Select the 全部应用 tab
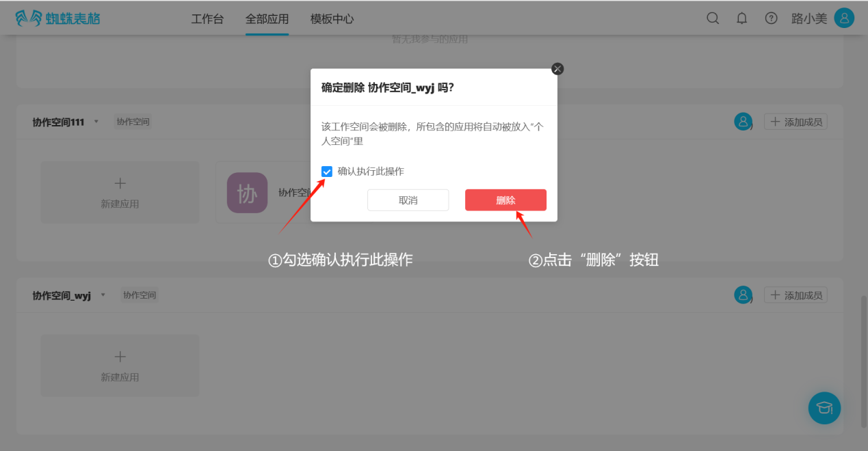Image resolution: width=868 pixels, height=451 pixels. pos(267,19)
